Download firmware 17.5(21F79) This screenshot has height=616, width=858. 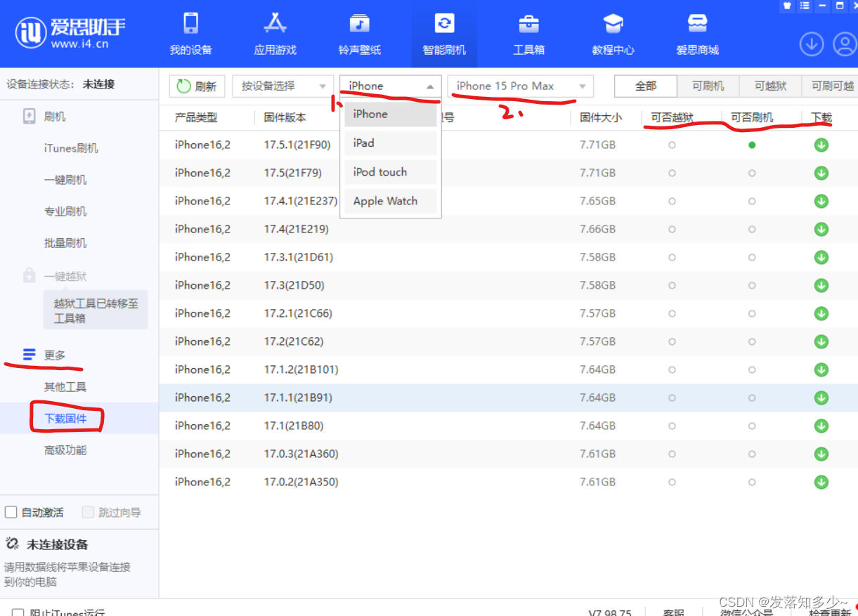pos(821,173)
